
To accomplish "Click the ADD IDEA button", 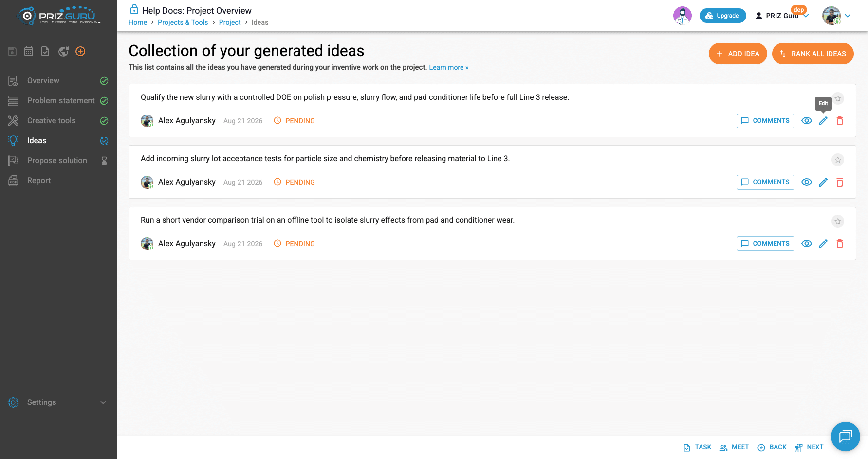I will pos(738,54).
